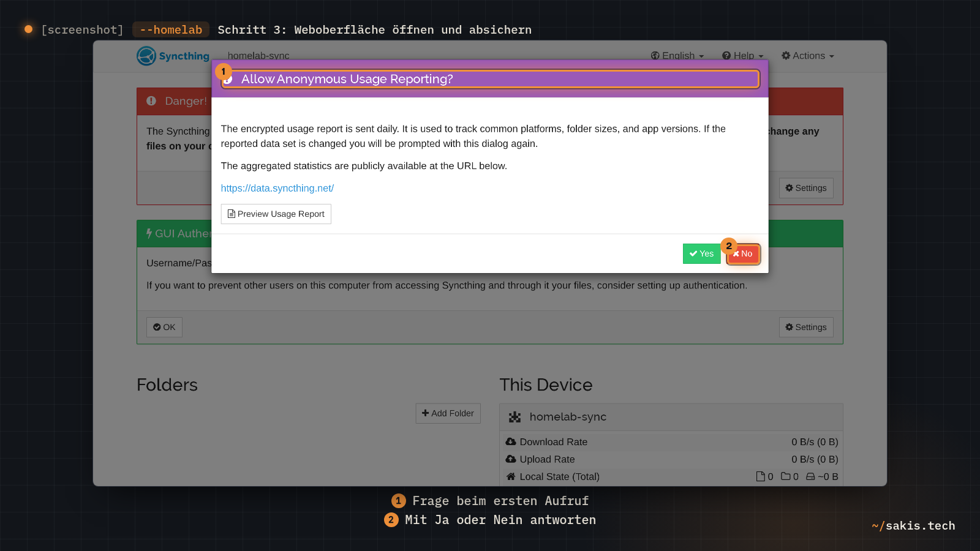Click the homelab-sync device identicon
Image resolution: width=980 pixels, height=551 pixels.
point(514,417)
